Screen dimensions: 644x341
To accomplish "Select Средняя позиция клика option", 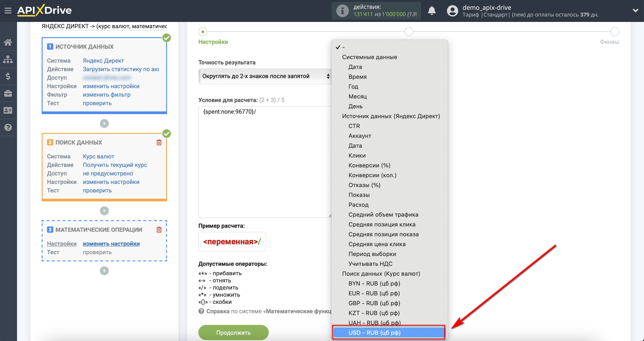I will click(389, 224).
